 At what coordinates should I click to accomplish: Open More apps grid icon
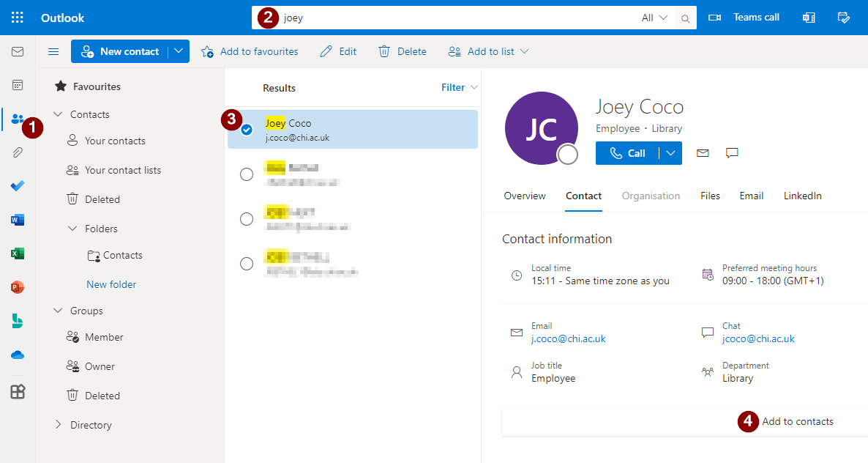(x=17, y=391)
